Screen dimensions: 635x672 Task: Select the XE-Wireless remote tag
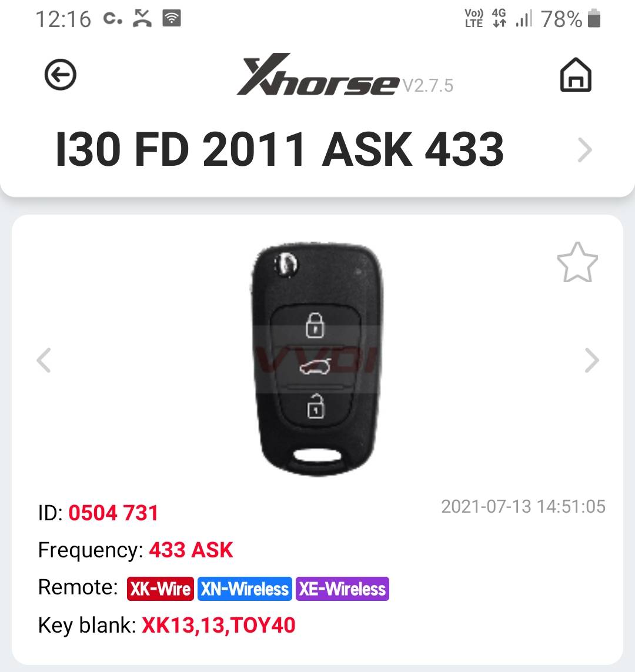tap(342, 589)
